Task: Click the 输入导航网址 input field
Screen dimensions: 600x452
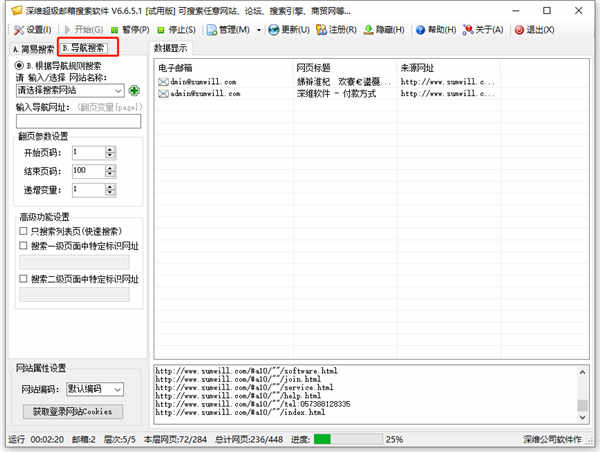Action: [x=78, y=121]
